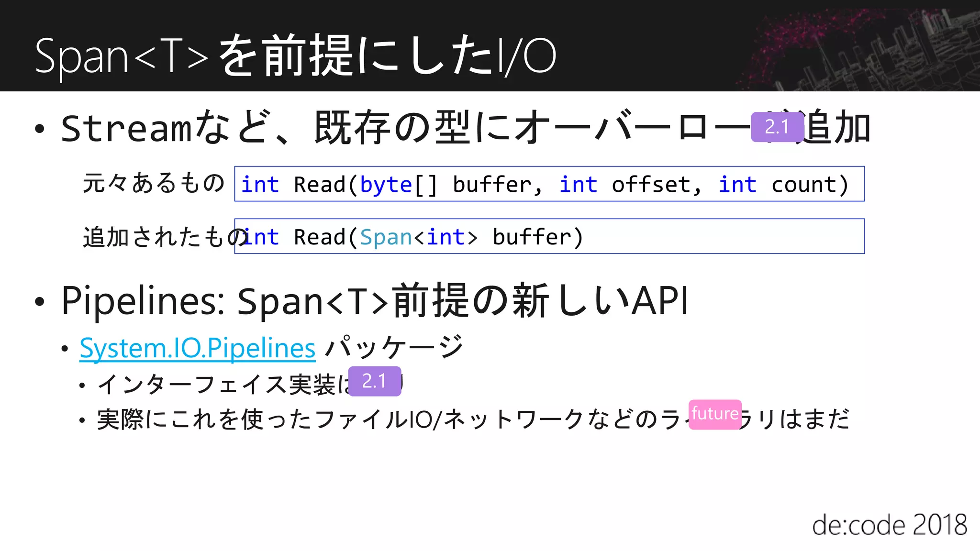Click the 2.1 badge beside インターフェイス実装
Screen dimensions: 980x551
375,381
